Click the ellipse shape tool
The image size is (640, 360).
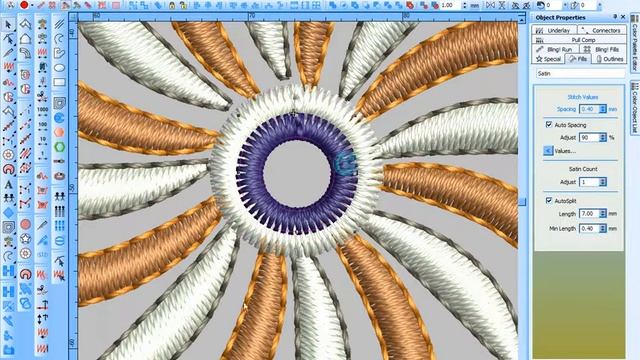[60, 67]
